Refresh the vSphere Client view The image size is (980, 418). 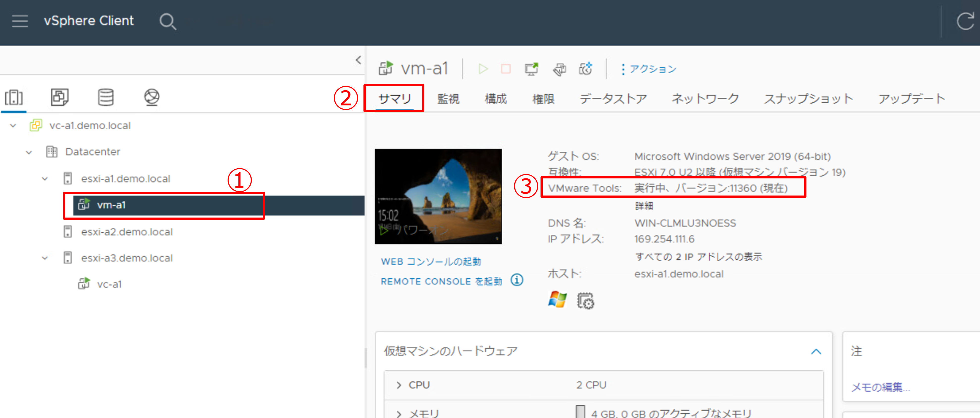[x=966, y=21]
